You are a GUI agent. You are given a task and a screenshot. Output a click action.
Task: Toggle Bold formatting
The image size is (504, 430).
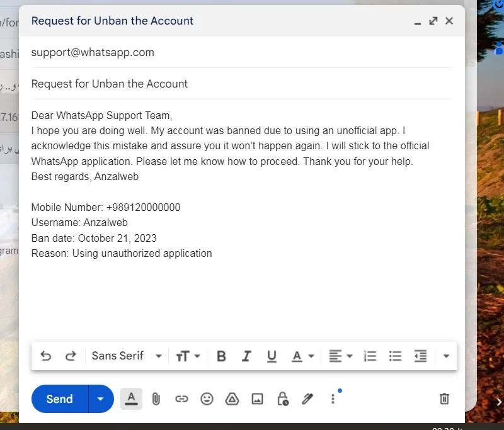(221, 356)
